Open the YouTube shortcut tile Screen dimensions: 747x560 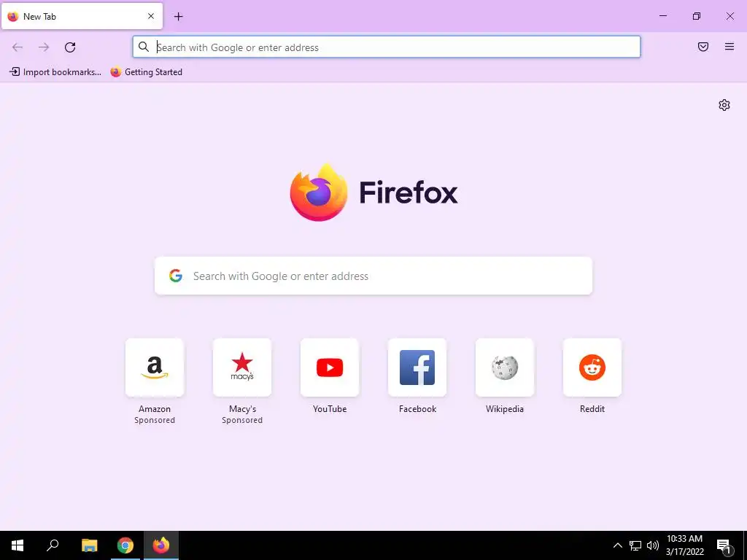coord(330,367)
